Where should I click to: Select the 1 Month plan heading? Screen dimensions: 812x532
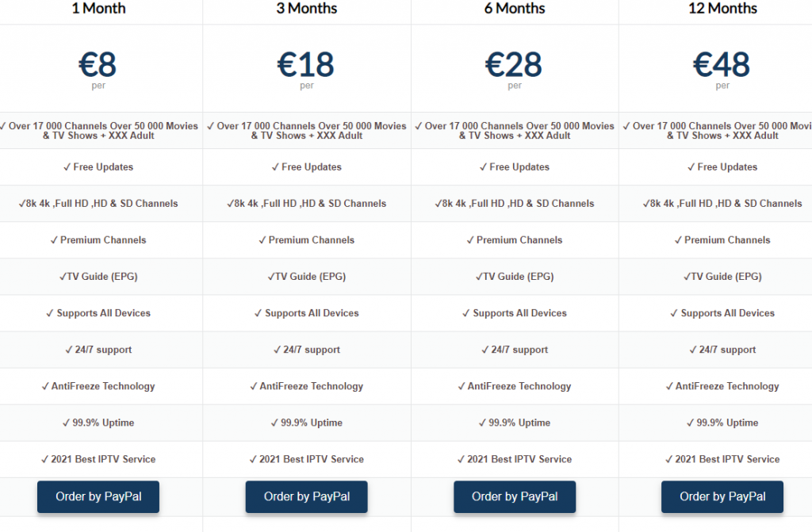coord(98,9)
